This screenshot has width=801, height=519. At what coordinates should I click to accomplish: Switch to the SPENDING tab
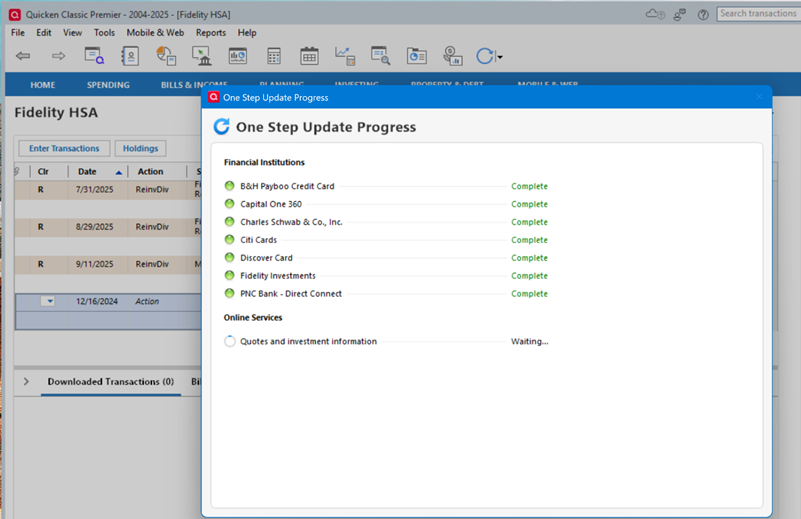click(108, 85)
